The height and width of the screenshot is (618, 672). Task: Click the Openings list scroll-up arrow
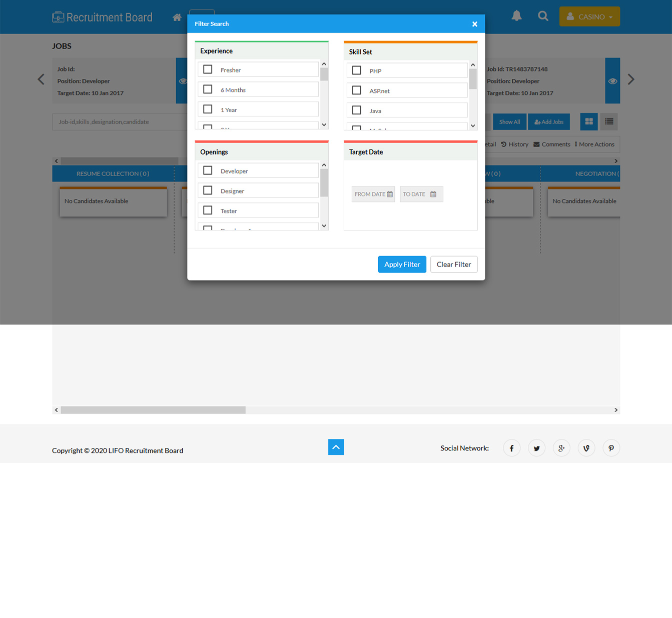(x=324, y=165)
